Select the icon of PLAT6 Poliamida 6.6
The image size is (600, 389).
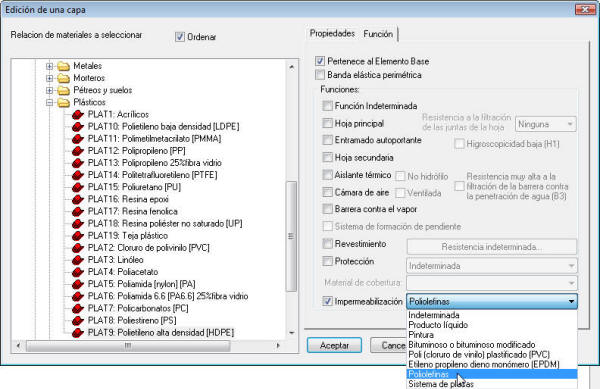[x=78, y=296]
